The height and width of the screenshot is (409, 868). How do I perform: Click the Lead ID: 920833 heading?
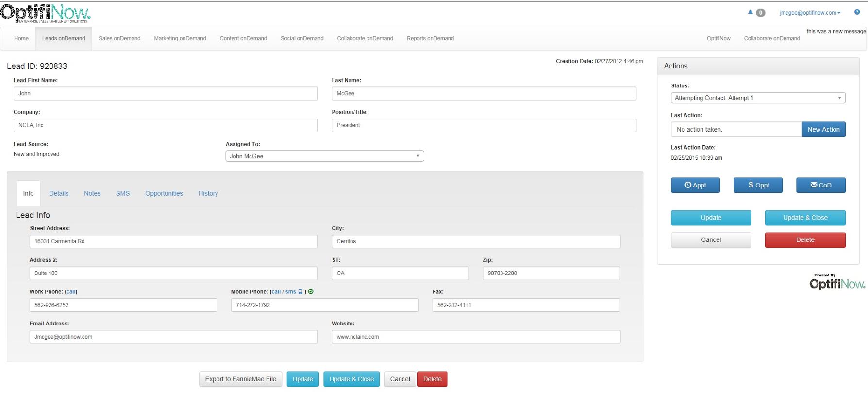point(37,66)
